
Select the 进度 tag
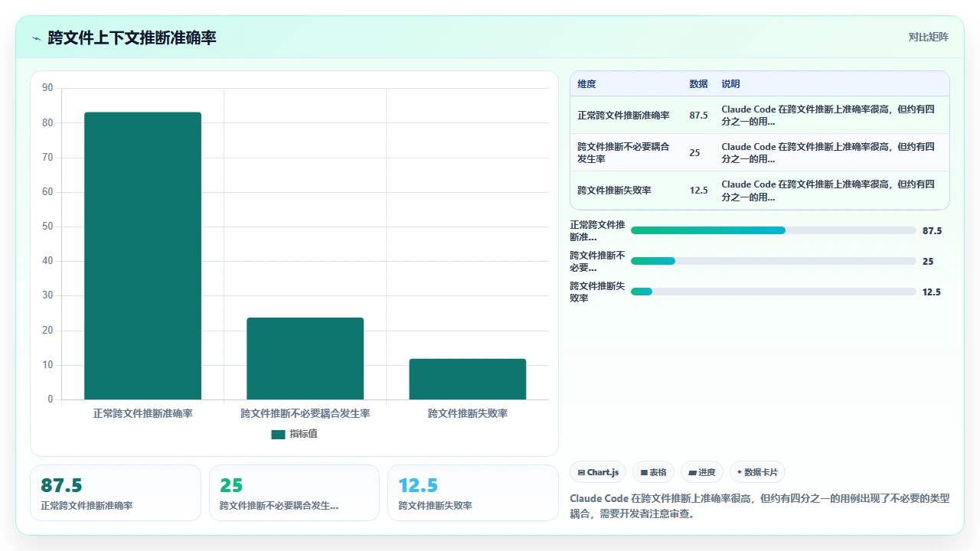(702, 472)
